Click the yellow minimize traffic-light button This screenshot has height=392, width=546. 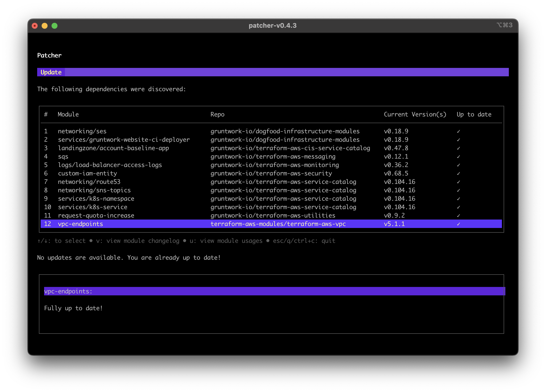[45, 26]
